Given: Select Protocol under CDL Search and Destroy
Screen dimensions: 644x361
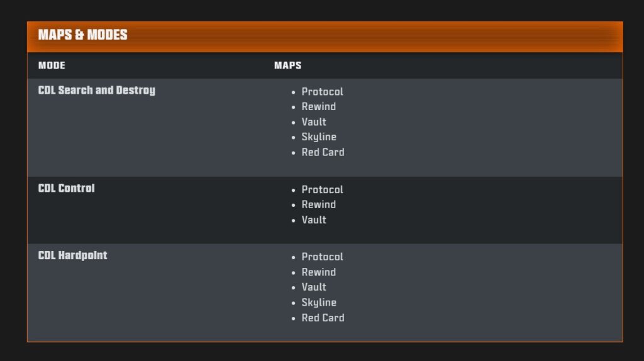Looking at the screenshot, I should coord(322,92).
